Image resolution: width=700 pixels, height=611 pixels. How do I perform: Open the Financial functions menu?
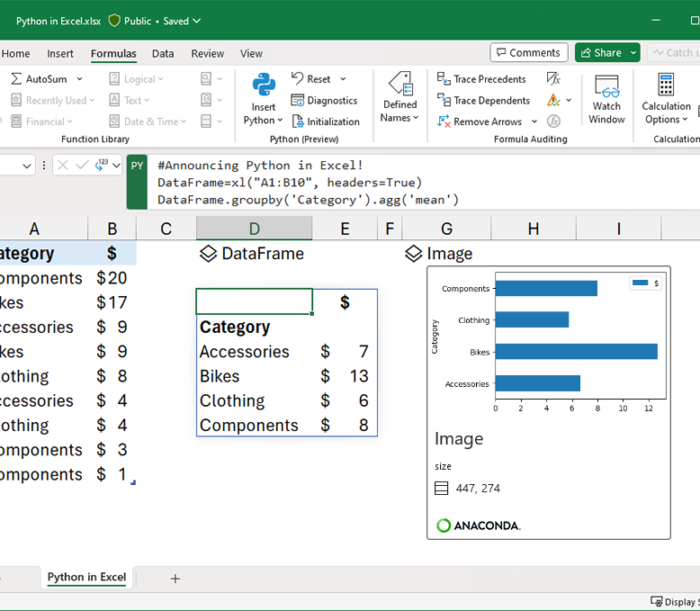click(x=41, y=121)
